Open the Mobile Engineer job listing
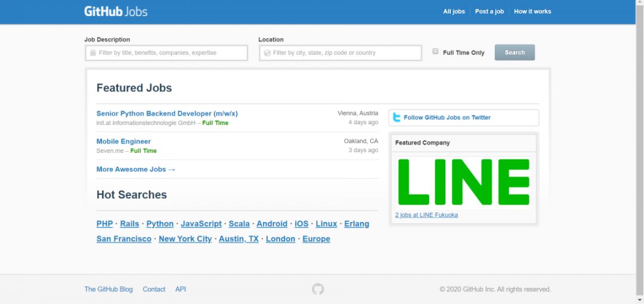Viewport: 644px width, 304px height. point(123,142)
